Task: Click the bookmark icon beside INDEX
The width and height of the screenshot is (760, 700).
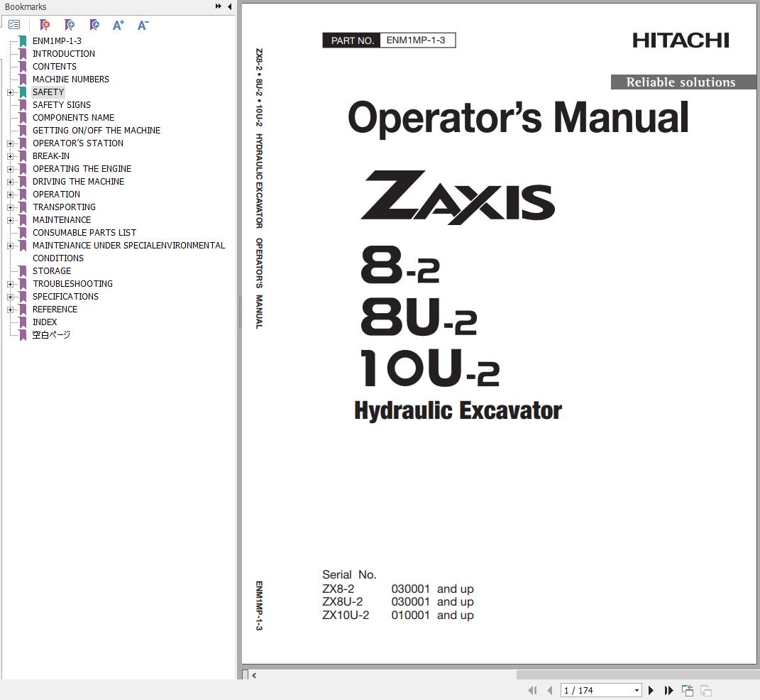Action: click(22, 322)
